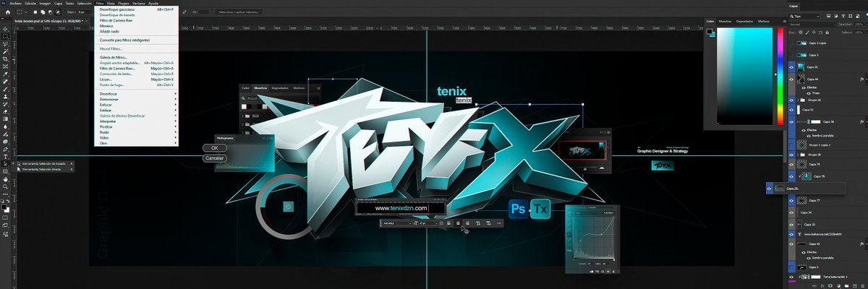This screenshot has width=868, height=289.
Task: Click the blue Ps app icon on canvas
Action: click(x=518, y=210)
